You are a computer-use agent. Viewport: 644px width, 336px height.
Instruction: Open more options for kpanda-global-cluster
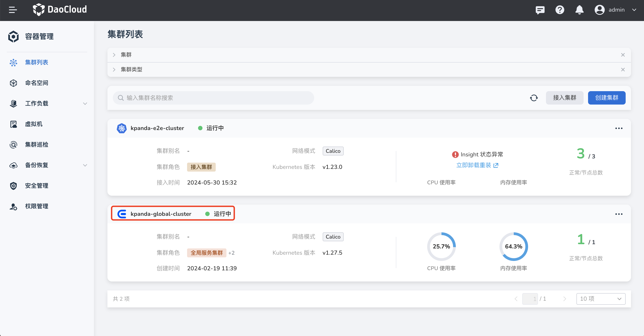[619, 214]
